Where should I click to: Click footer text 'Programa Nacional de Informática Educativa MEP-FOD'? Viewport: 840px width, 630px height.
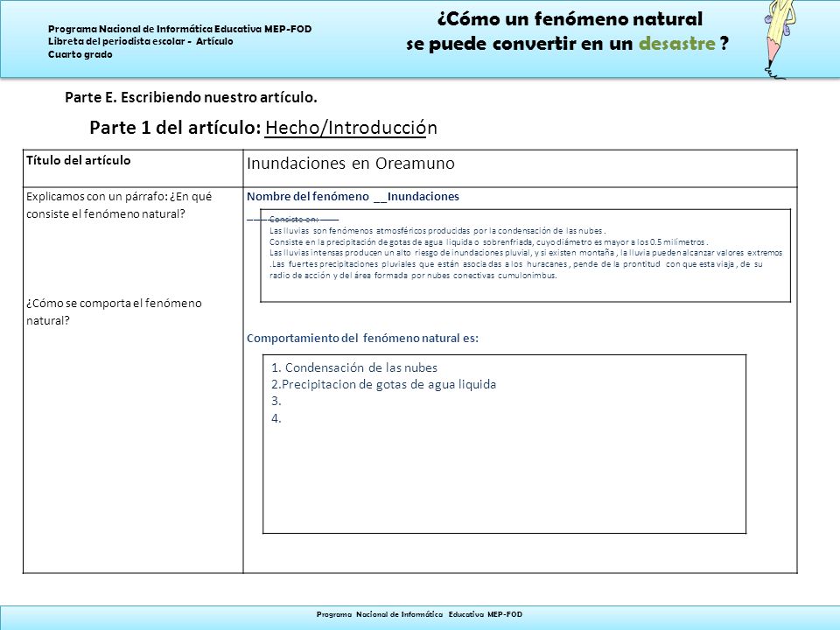(419, 614)
